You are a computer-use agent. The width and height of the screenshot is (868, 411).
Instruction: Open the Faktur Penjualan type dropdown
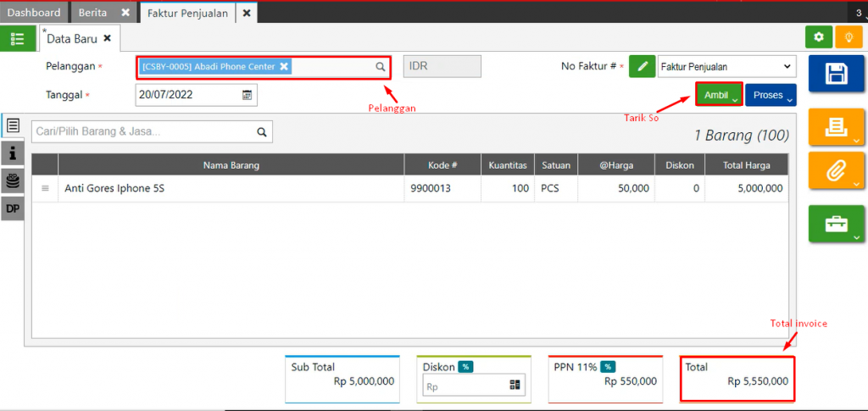pyautogui.click(x=726, y=66)
